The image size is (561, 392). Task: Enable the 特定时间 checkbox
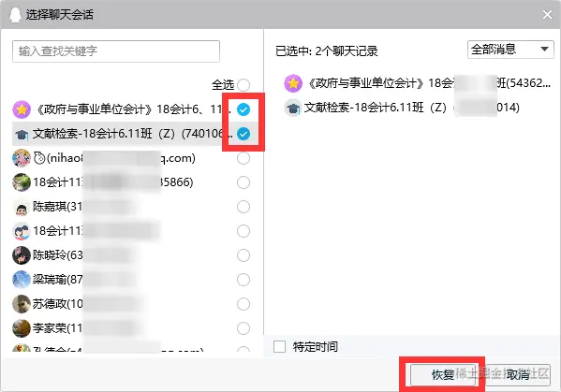point(279,346)
